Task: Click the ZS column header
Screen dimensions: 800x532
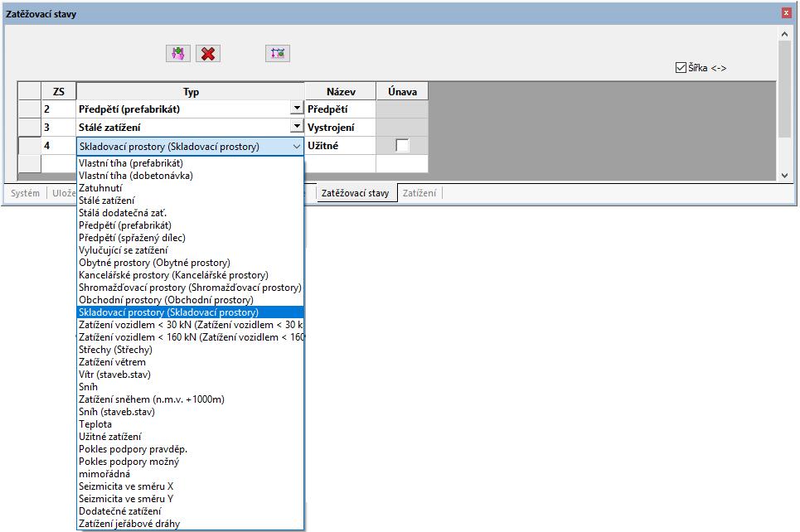Action: pyautogui.click(x=59, y=92)
